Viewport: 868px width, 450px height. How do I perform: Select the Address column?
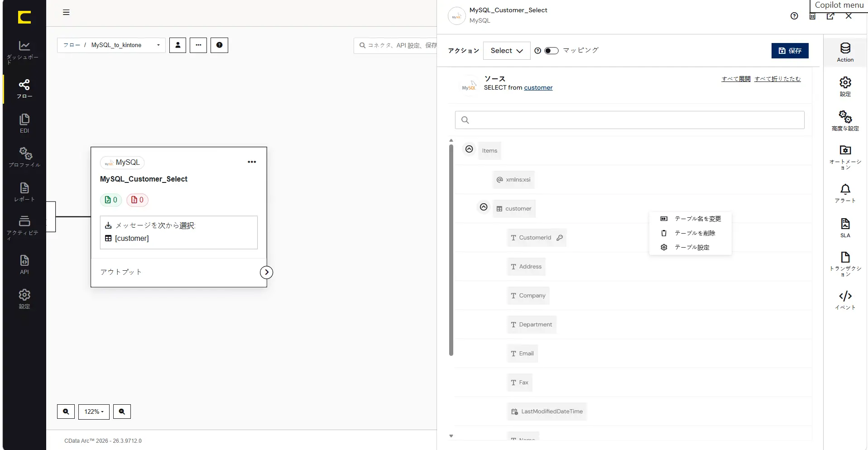tap(526, 267)
